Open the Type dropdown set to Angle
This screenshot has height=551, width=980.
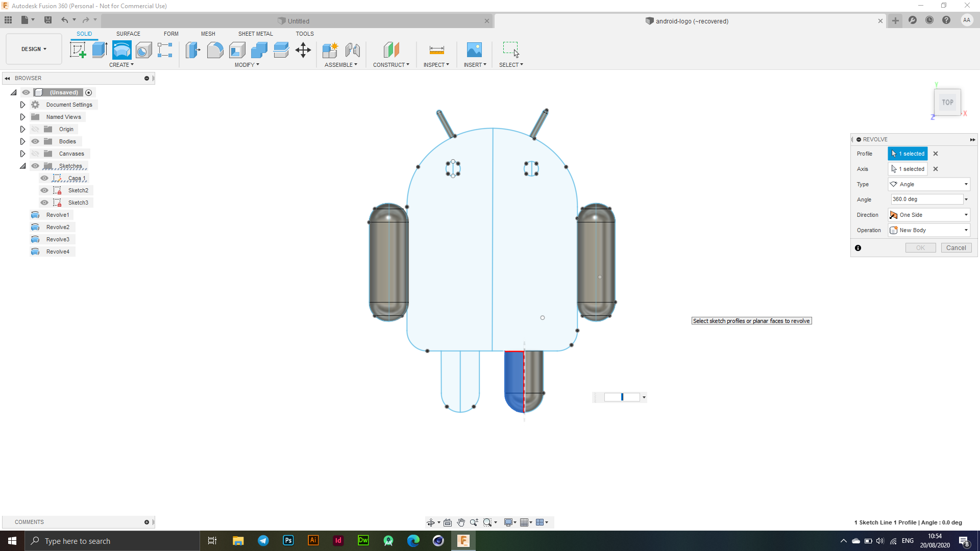[x=929, y=184]
